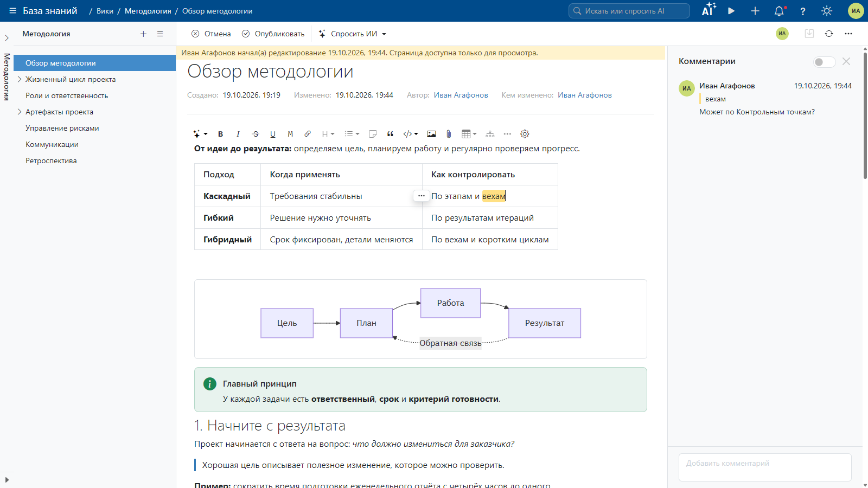Toggle the comments panel switch
This screenshot has width=868, height=488.
coord(824,62)
